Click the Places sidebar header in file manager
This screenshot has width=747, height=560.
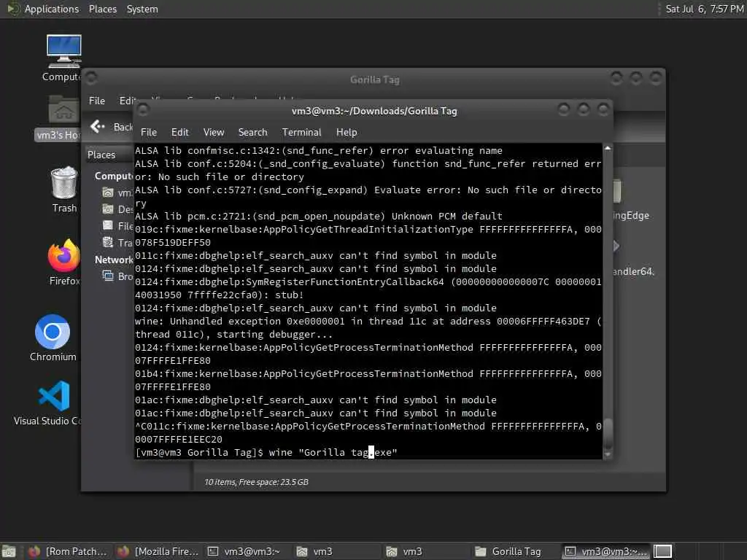(x=101, y=155)
